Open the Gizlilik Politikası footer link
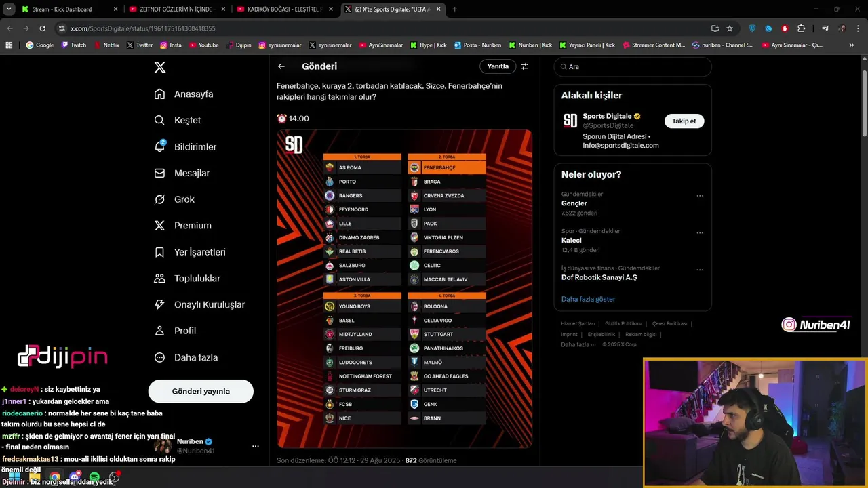The height and width of the screenshot is (488, 868). tap(623, 324)
